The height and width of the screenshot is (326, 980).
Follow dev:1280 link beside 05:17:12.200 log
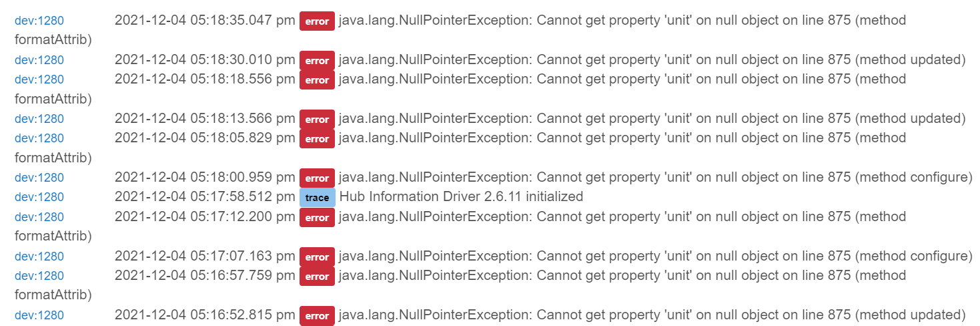click(39, 217)
